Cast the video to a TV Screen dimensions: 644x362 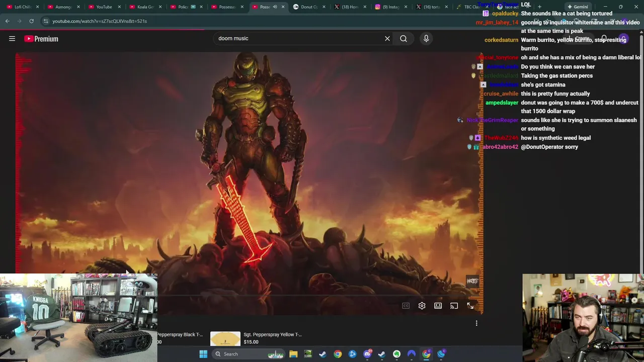pyautogui.click(x=454, y=306)
